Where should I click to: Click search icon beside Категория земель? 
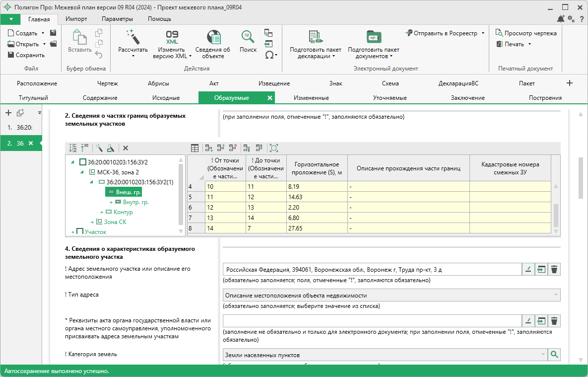click(554, 355)
